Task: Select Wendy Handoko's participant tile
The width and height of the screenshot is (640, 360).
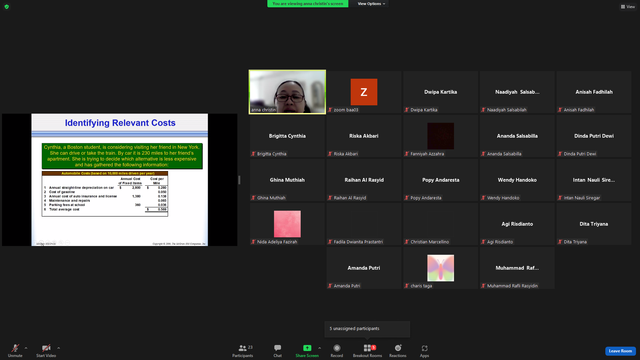Action: [x=517, y=180]
